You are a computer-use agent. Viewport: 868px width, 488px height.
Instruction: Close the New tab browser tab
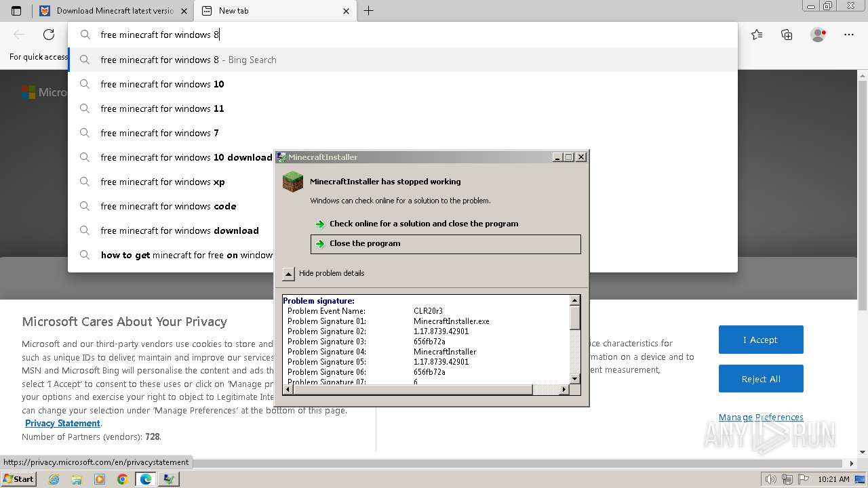pos(347,11)
